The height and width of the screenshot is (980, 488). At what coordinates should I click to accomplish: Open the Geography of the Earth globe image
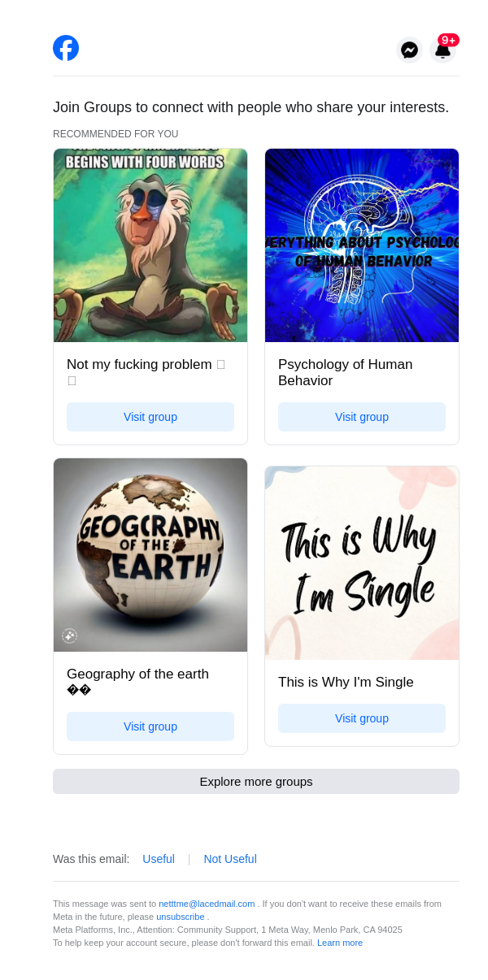point(150,555)
